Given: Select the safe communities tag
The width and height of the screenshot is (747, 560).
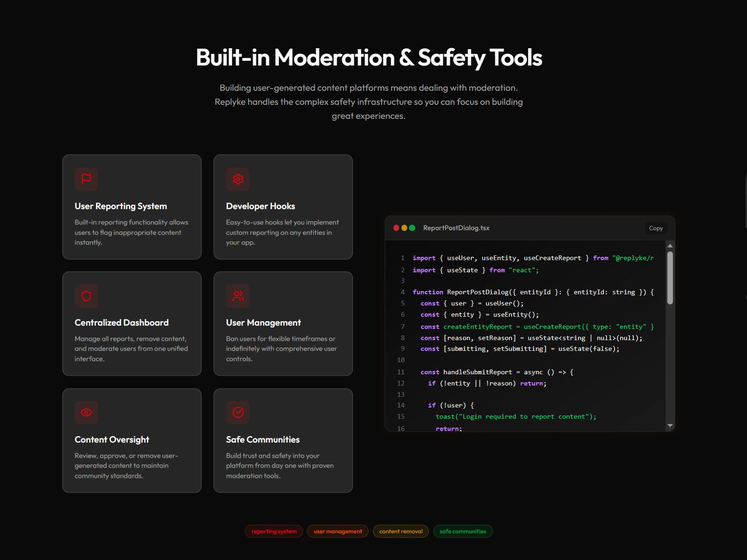Looking at the screenshot, I should [x=463, y=531].
